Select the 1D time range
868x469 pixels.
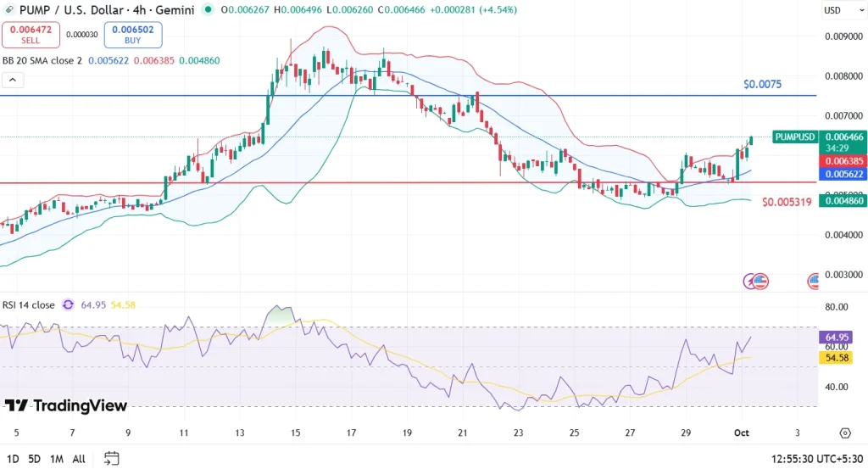[x=11, y=459]
